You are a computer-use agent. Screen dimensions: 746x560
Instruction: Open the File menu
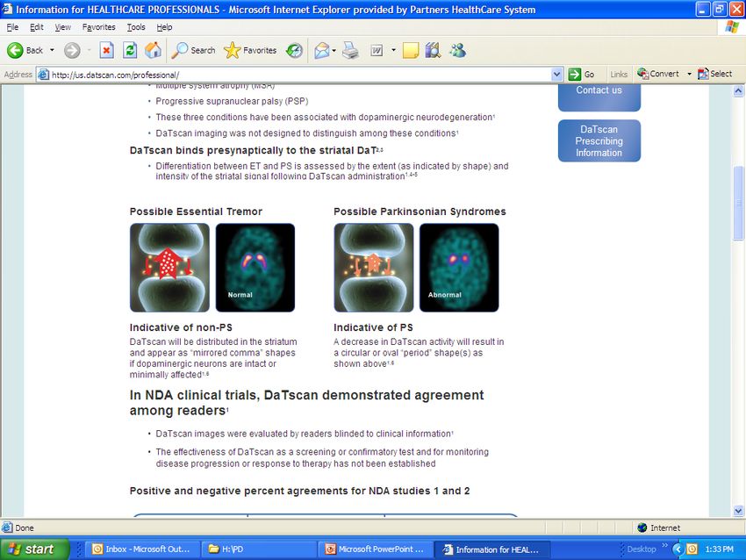click(12, 27)
